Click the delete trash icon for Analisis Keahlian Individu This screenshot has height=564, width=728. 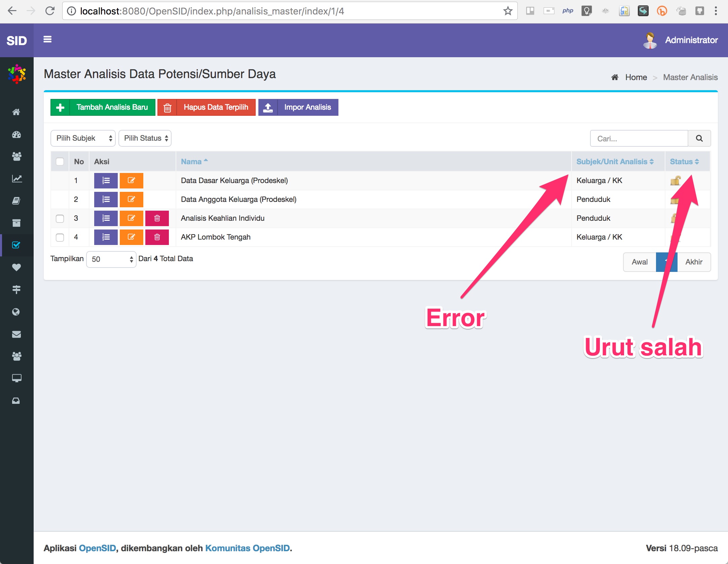(157, 218)
